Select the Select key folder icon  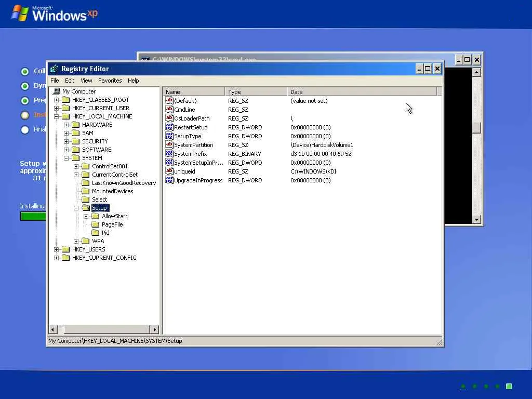(86, 199)
